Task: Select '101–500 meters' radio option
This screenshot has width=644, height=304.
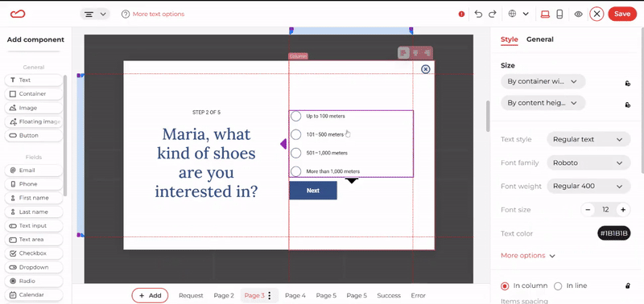Action: 296,134
